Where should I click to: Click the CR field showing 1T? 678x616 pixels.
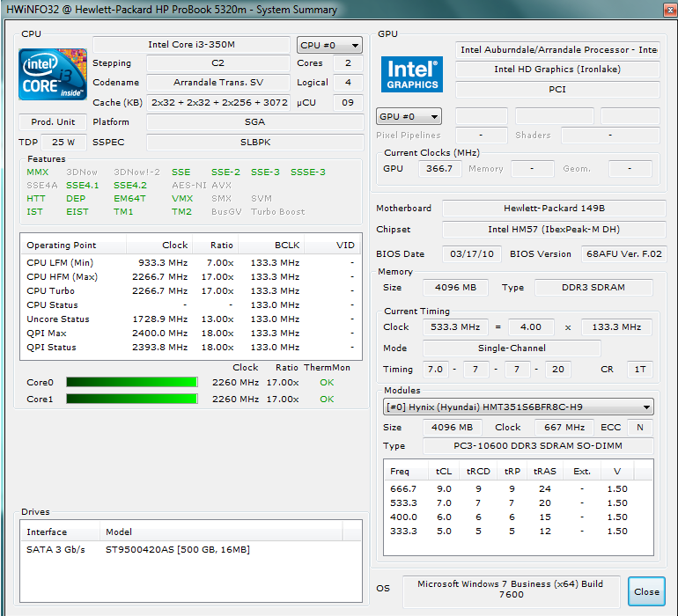(x=640, y=370)
